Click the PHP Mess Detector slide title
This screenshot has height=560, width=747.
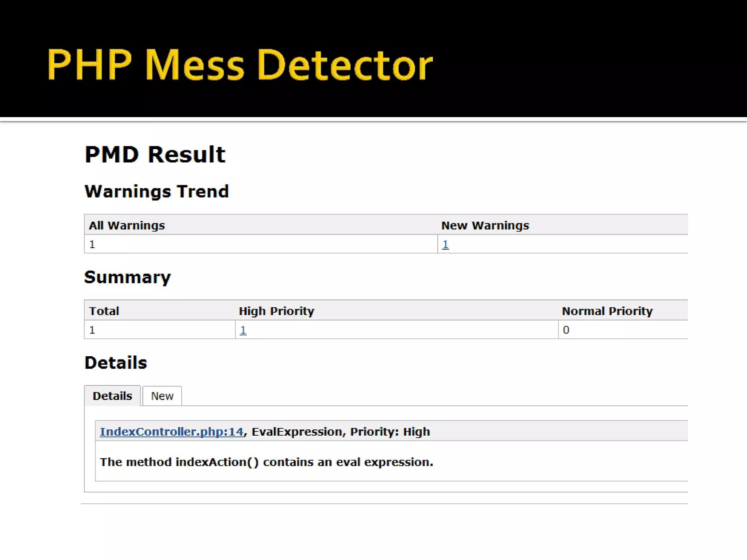coord(240,65)
